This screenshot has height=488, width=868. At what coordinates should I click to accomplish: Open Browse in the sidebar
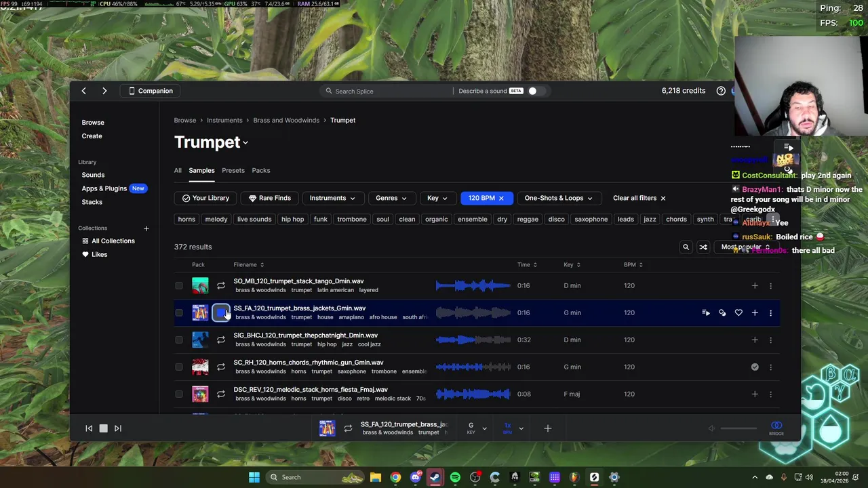click(93, 123)
